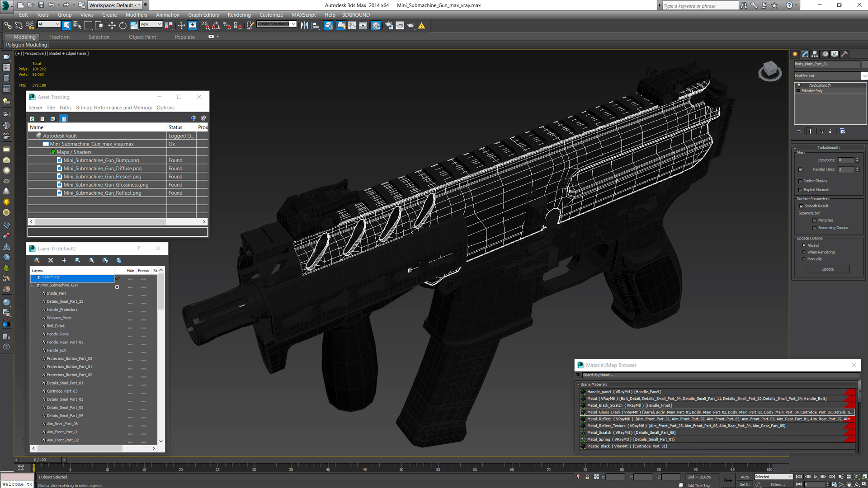
Task: Enable Separate by Smoothing Groups checkbox
Action: tap(815, 228)
